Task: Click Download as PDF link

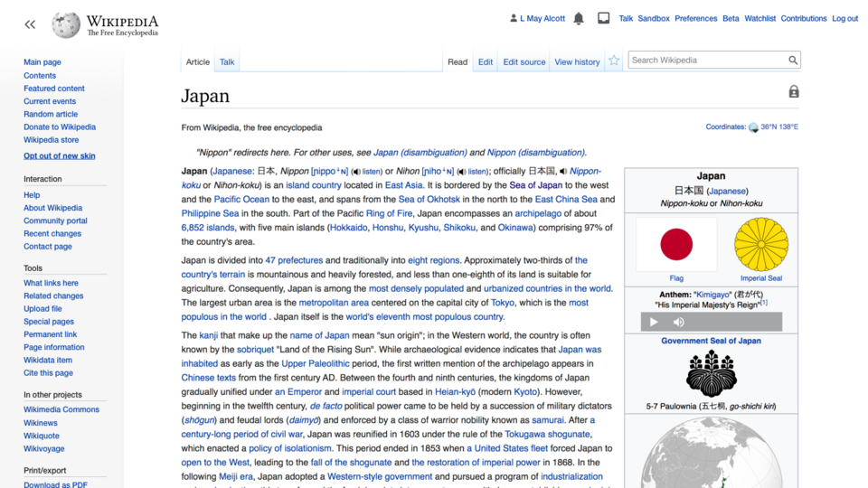Action: [55, 484]
